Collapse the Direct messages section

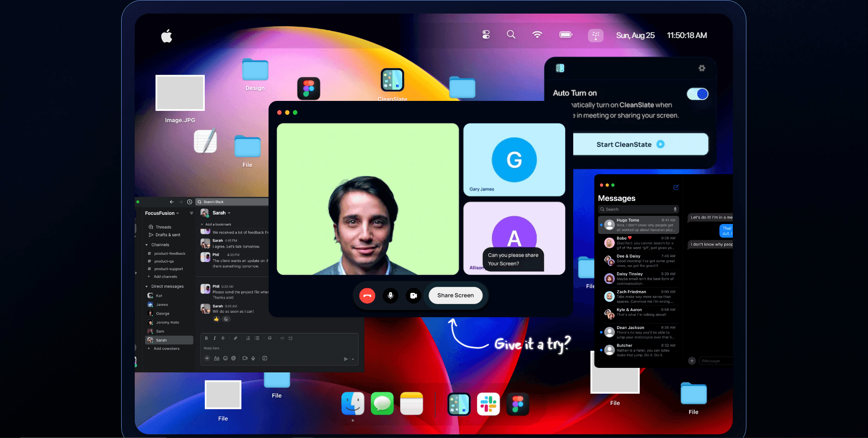coord(146,286)
